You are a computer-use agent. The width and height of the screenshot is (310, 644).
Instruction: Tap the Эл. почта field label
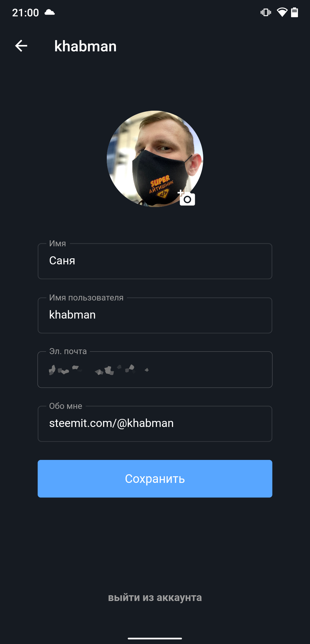pos(68,351)
